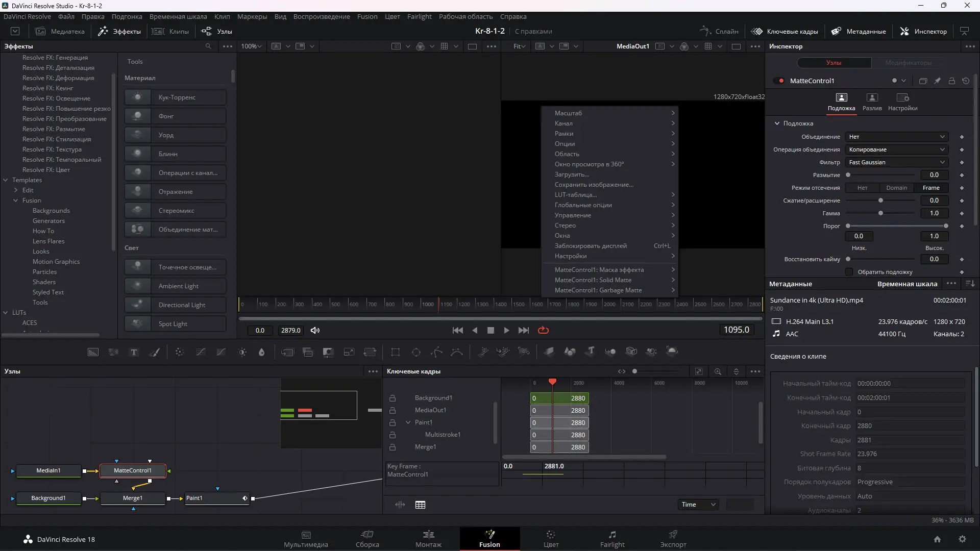Screen dimensions: 980x551
Task: Open the Fast Gaussian filter dropdown
Action: [x=896, y=162]
